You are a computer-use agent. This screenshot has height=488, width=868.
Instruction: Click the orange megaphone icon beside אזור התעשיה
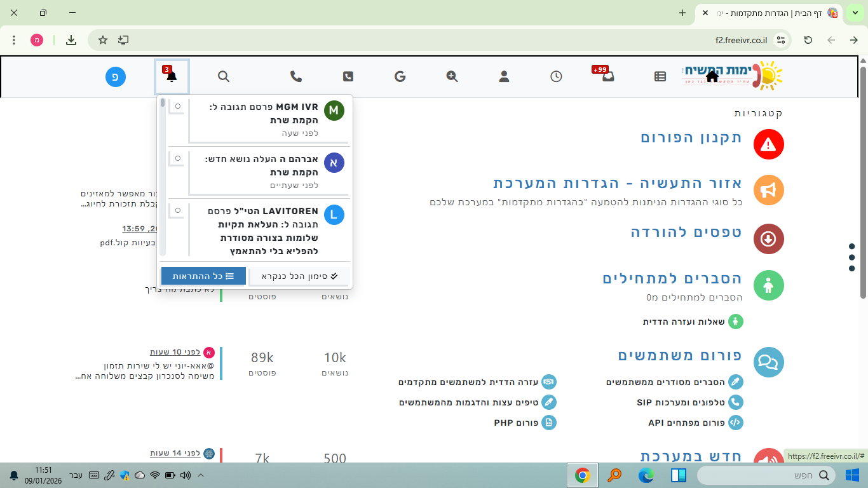pyautogui.click(x=768, y=189)
